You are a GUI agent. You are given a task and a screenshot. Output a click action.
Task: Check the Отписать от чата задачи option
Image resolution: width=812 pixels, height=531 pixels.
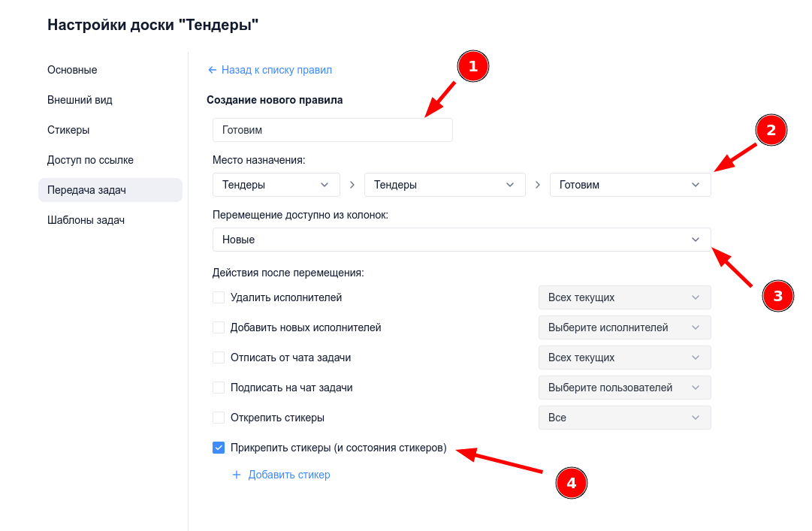click(219, 357)
